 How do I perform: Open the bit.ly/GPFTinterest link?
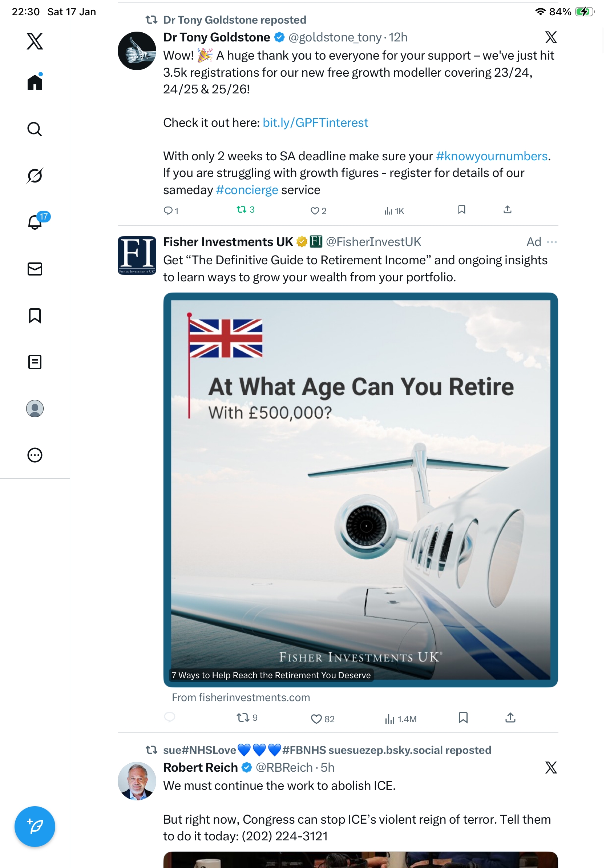(315, 122)
